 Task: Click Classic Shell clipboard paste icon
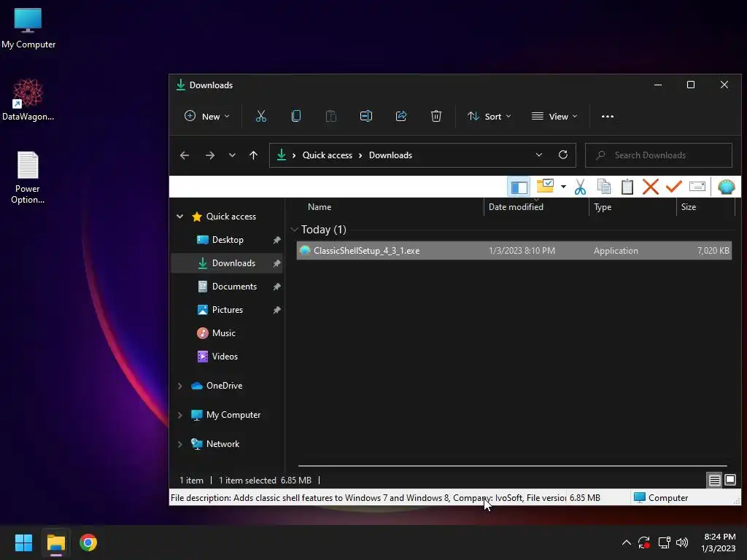click(627, 187)
